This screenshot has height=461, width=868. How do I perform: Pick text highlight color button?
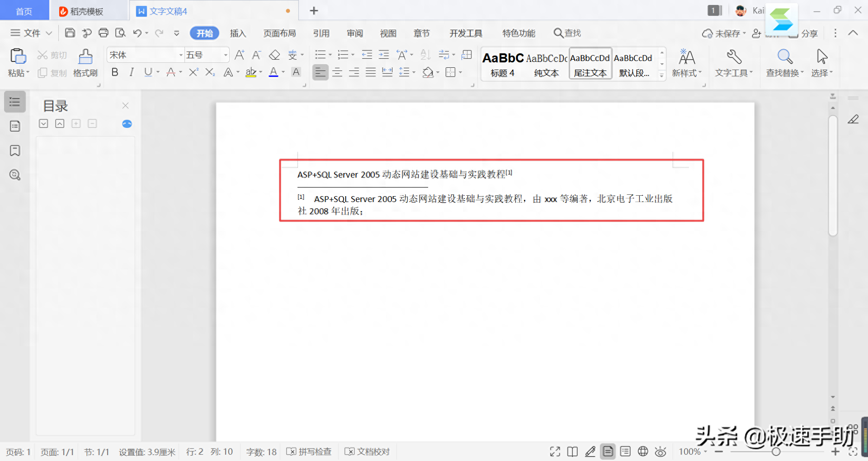[251, 72]
